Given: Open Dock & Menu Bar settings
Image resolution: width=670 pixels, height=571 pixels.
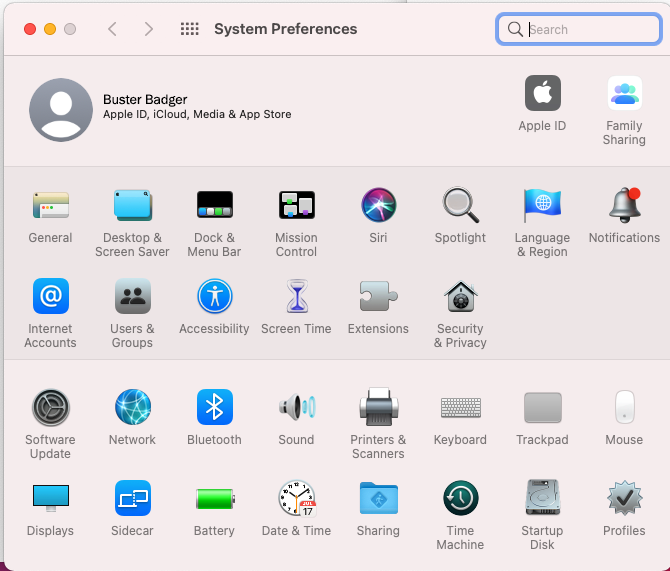Looking at the screenshot, I should 214,206.
